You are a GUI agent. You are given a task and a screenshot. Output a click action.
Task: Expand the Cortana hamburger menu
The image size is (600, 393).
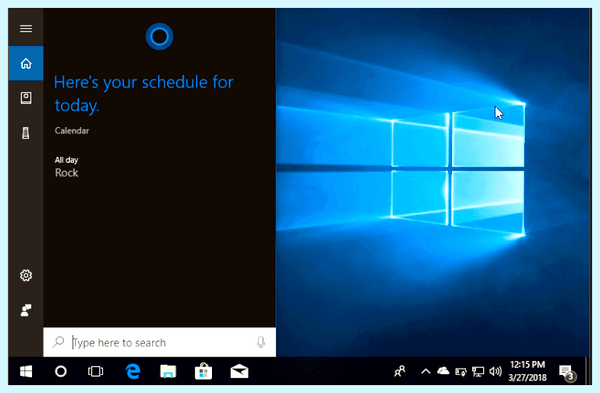tap(26, 29)
